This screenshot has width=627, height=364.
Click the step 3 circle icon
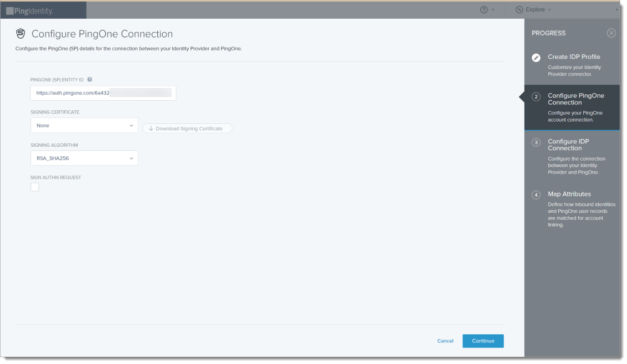[x=536, y=143]
